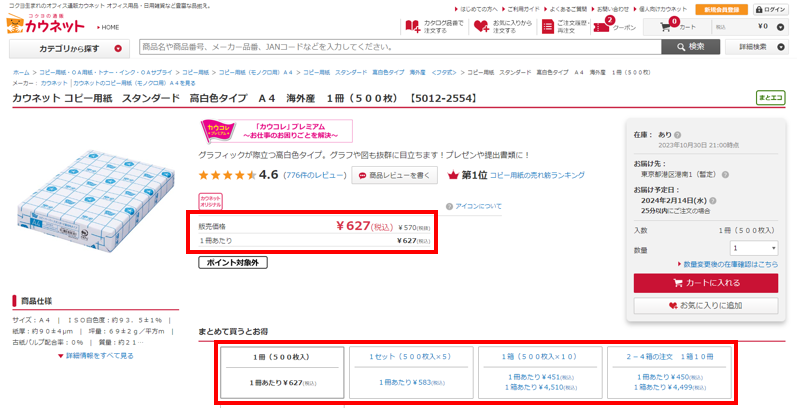Click カートに入れる button
Image resolution: width=797 pixels, height=408 pixels.
706,283
